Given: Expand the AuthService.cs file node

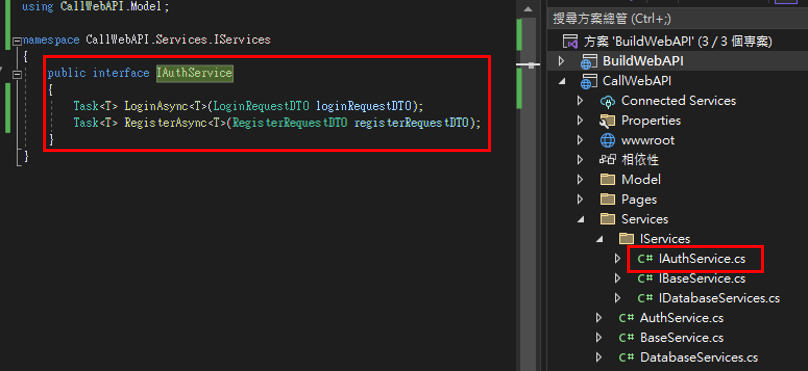Looking at the screenshot, I should (599, 318).
